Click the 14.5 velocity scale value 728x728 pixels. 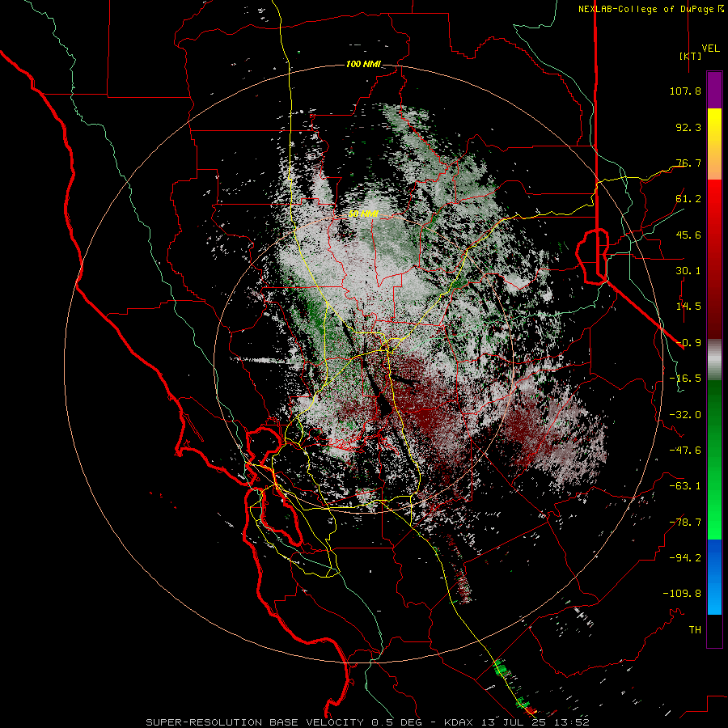(x=688, y=307)
